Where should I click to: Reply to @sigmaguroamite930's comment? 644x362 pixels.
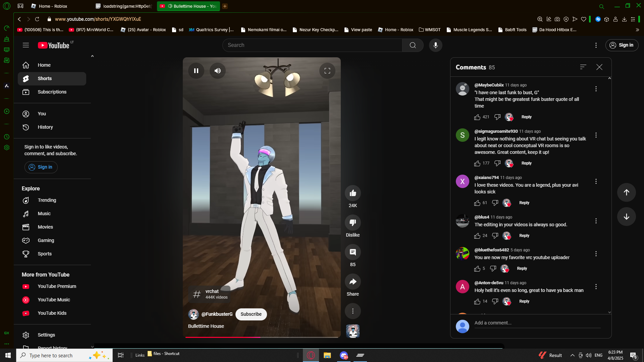click(x=526, y=163)
